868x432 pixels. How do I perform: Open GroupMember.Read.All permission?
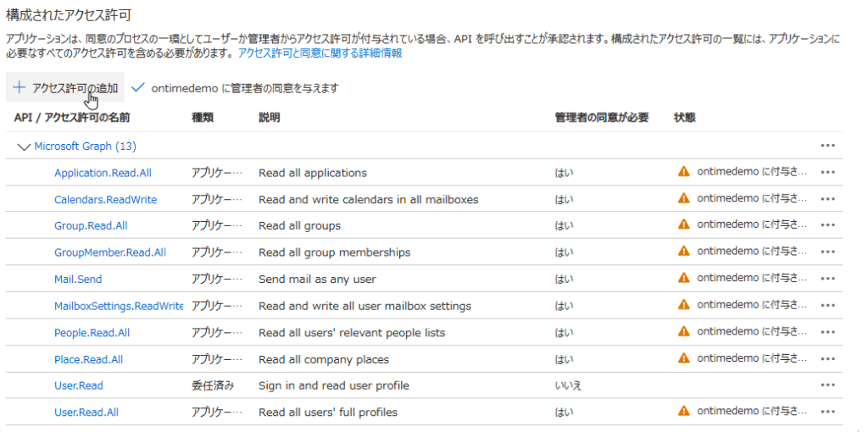(110, 252)
